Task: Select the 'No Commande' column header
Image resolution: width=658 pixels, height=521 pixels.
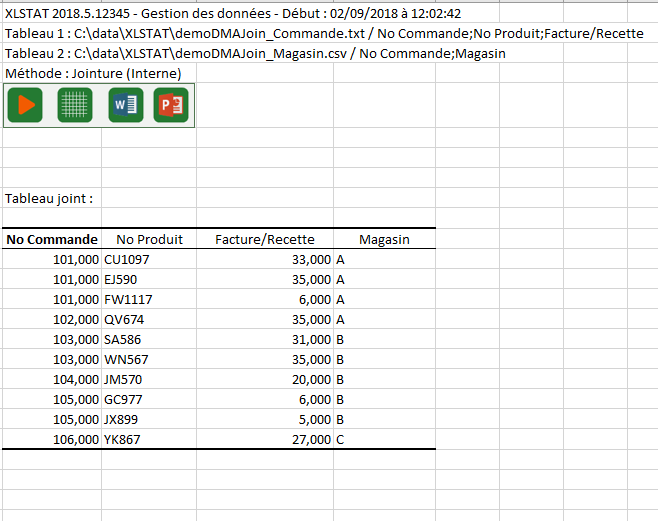Action: point(52,239)
